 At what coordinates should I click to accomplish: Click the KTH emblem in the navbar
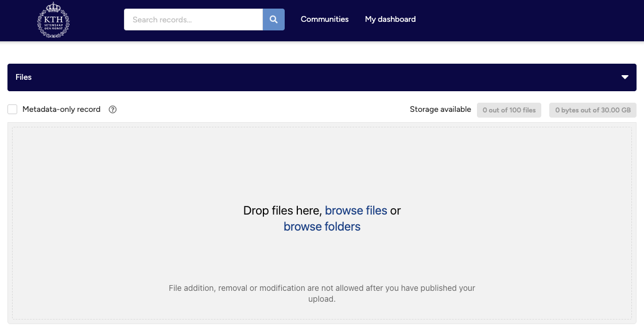click(x=53, y=20)
